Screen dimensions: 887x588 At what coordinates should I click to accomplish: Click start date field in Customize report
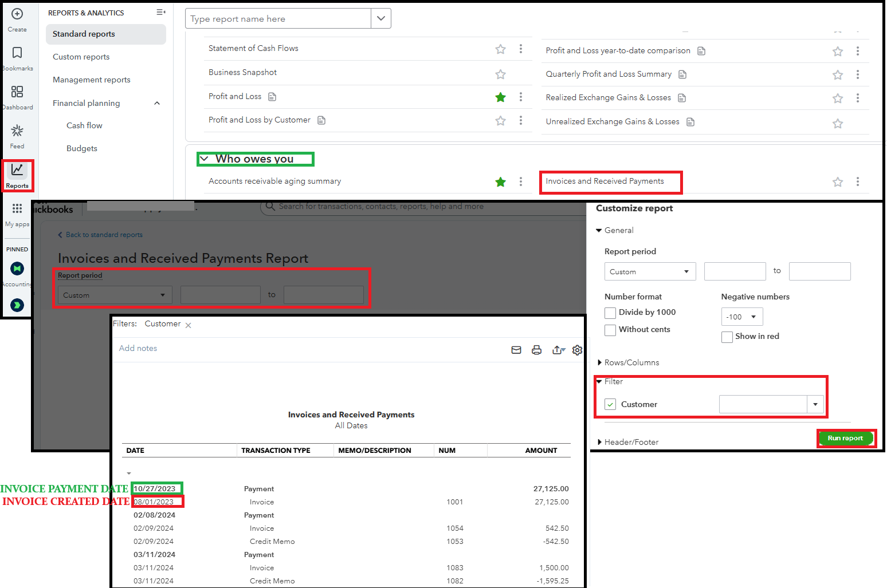(x=735, y=271)
